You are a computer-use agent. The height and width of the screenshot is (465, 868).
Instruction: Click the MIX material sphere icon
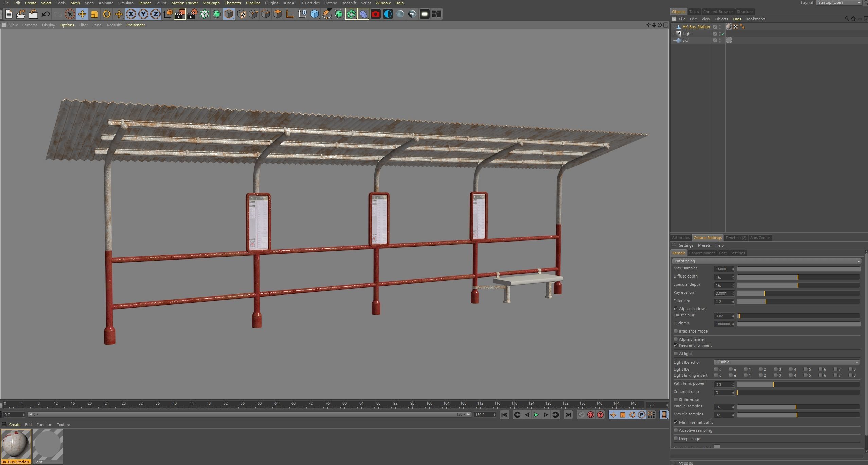[x=412, y=14]
